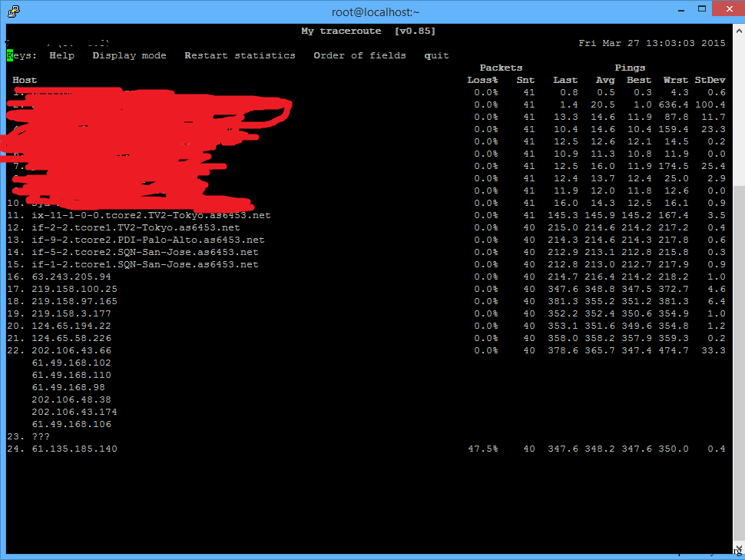This screenshot has height=560, width=745.
Task: Click the Packets group header
Action: pyautogui.click(x=501, y=68)
